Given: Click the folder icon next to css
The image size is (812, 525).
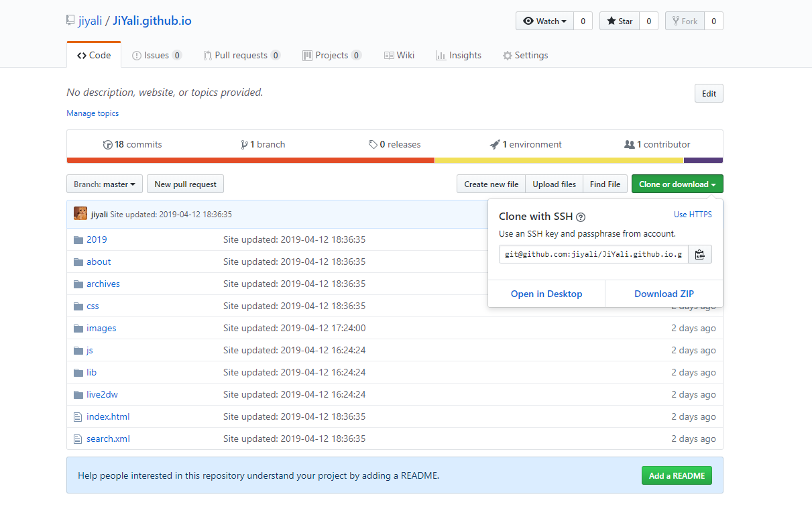Looking at the screenshot, I should [78, 306].
